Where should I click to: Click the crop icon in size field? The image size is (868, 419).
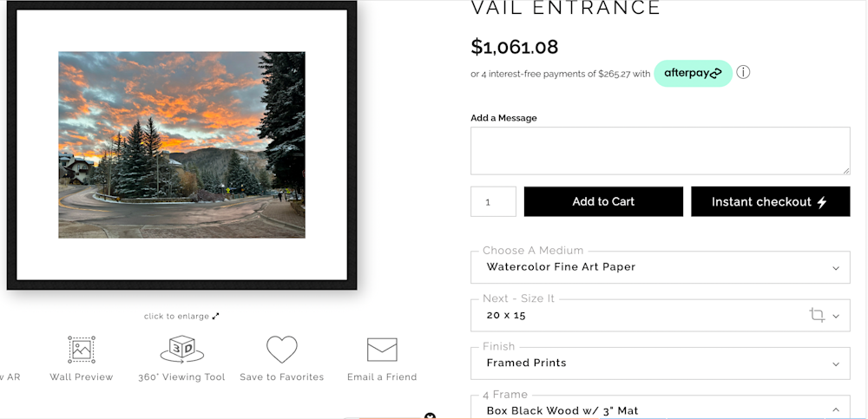[817, 315]
